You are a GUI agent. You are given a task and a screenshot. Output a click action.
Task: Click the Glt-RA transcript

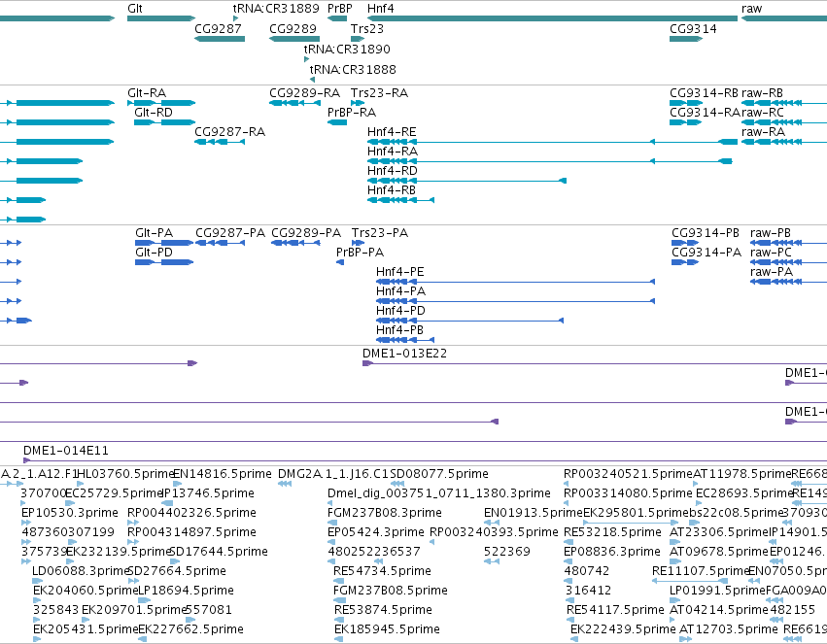click(x=161, y=103)
